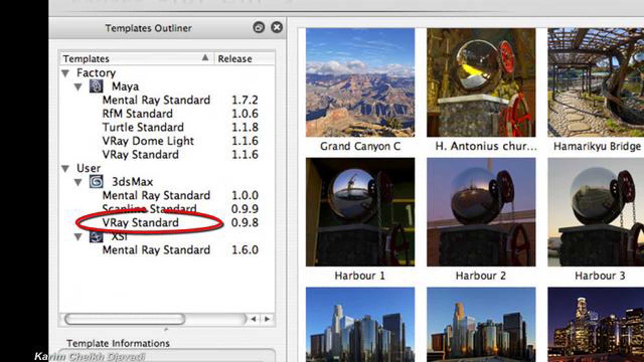Click the XSI application icon
644x362 pixels.
[x=96, y=237]
